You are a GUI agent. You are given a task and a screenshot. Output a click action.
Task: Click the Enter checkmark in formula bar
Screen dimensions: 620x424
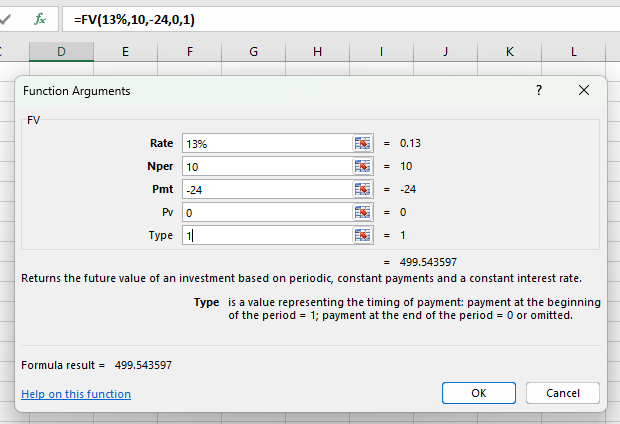click(x=8, y=19)
